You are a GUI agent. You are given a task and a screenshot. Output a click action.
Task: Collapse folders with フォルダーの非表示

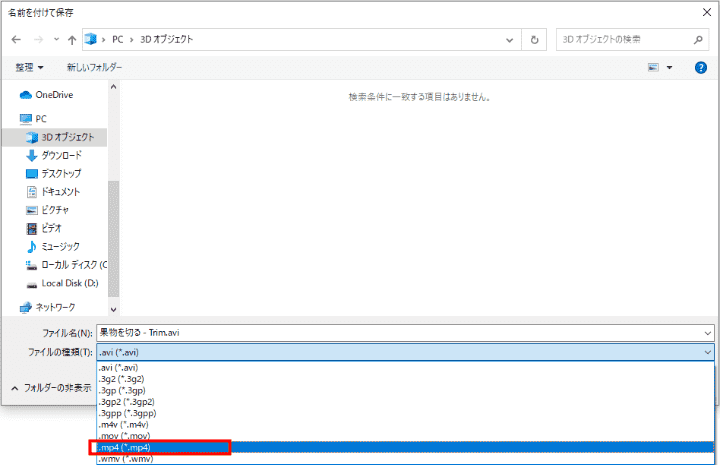click(51, 388)
